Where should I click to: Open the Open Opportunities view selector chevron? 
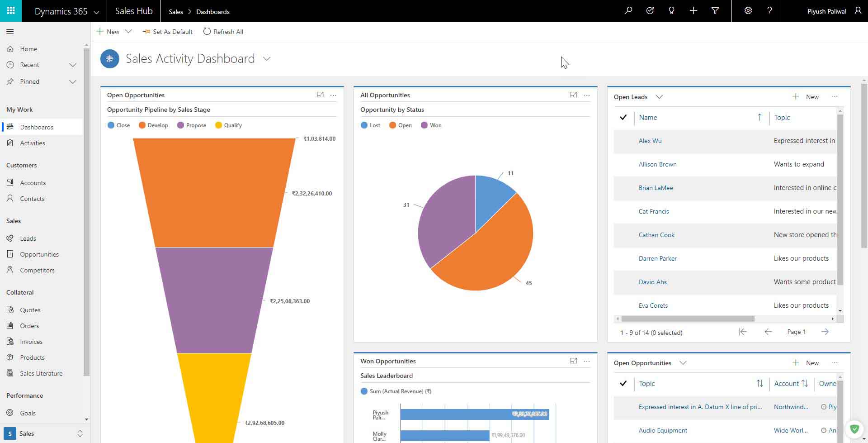pos(683,362)
